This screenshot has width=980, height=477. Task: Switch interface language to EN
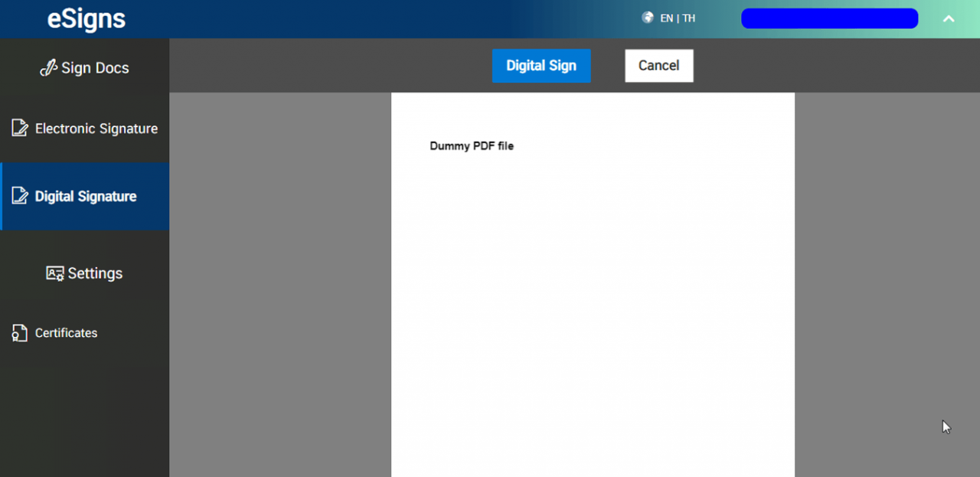click(x=666, y=18)
